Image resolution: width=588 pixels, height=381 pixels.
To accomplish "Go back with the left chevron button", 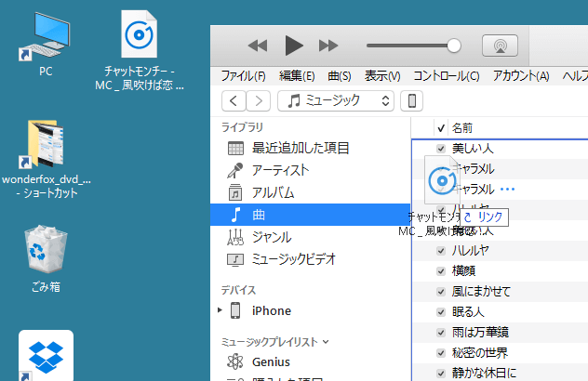I will 234,100.
